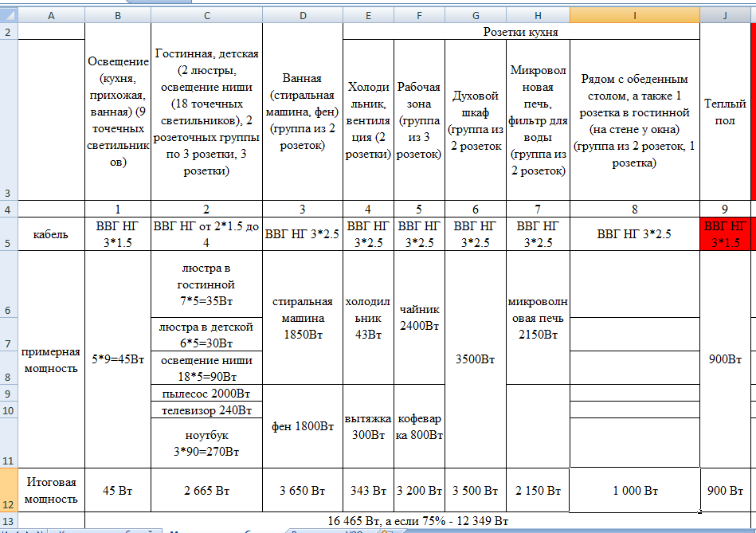Select row 4 header
Viewport: 756px width, 533px height.
(x=9, y=209)
